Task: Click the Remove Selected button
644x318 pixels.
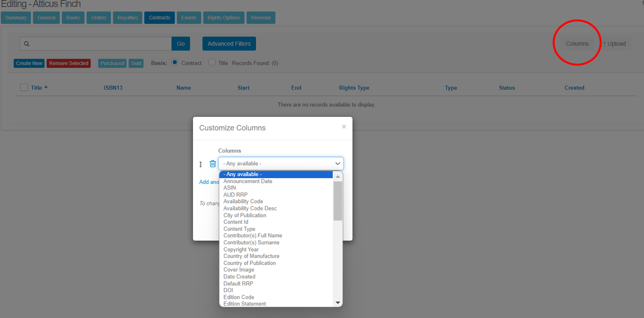Action: [69, 63]
